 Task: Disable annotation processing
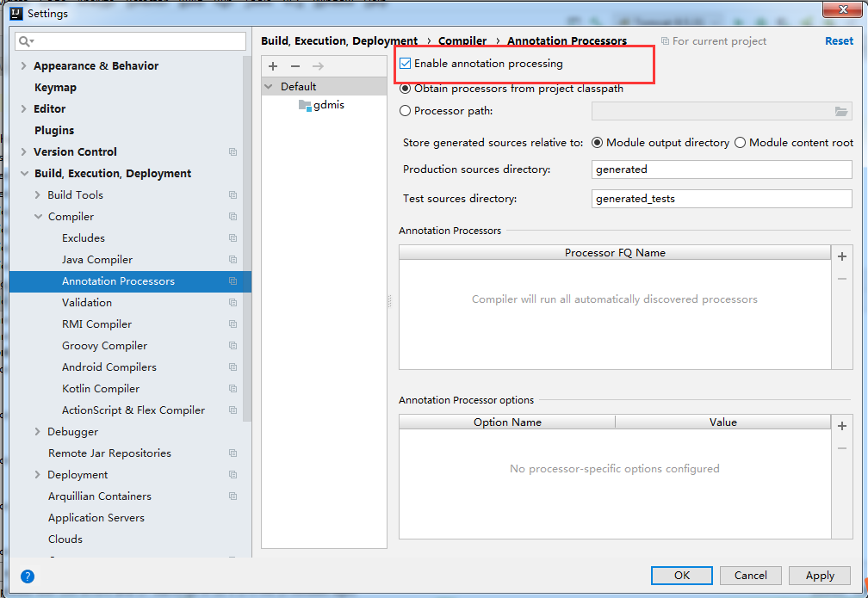405,62
